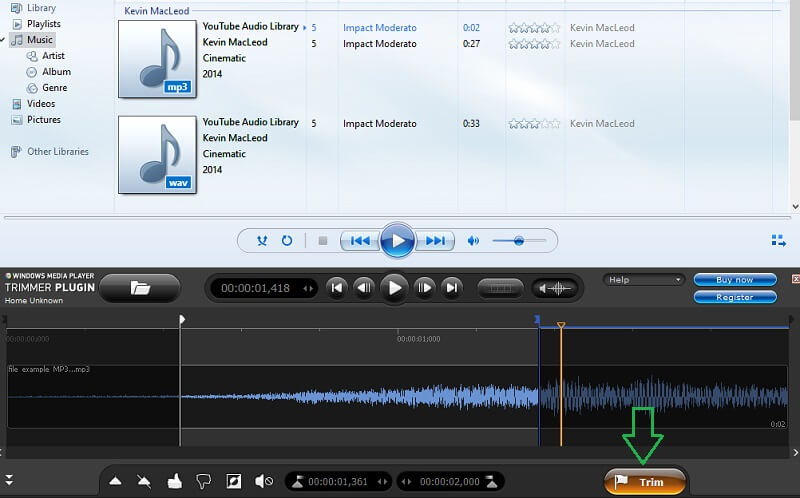Open Playlists in the navigation pane
Viewport: 800px width, 498px height.
[x=43, y=23]
